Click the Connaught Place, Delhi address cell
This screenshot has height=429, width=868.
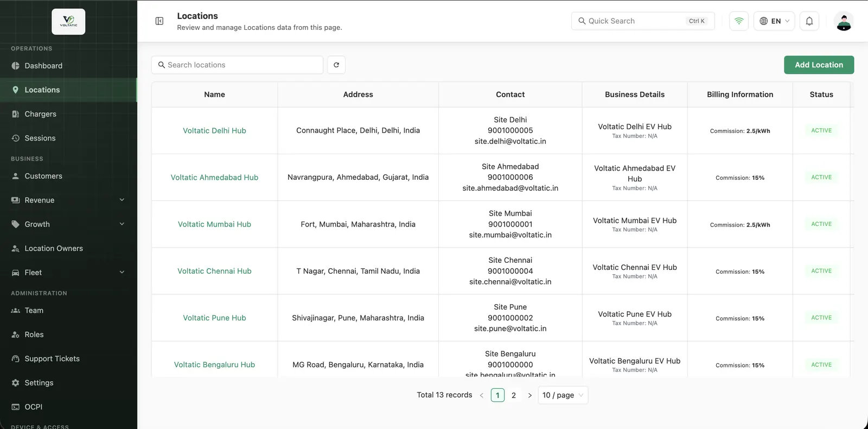point(358,131)
